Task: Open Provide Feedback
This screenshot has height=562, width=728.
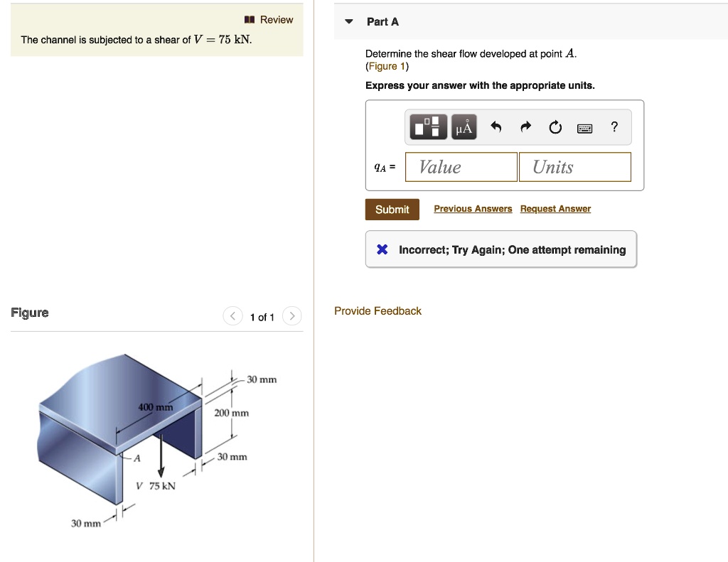Action: [x=378, y=310]
